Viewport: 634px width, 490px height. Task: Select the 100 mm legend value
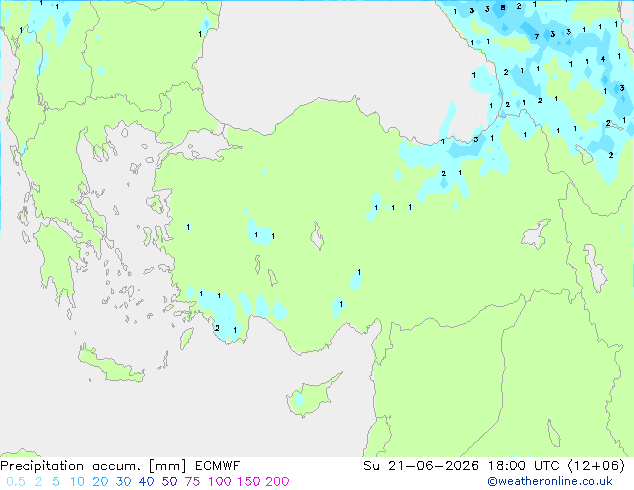pyautogui.click(x=220, y=482)
